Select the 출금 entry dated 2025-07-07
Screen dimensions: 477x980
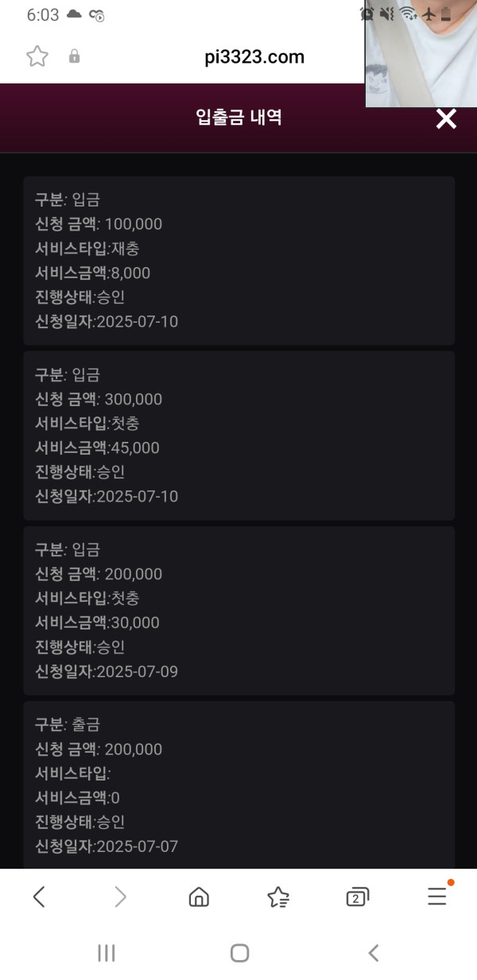tap(238, 785)
